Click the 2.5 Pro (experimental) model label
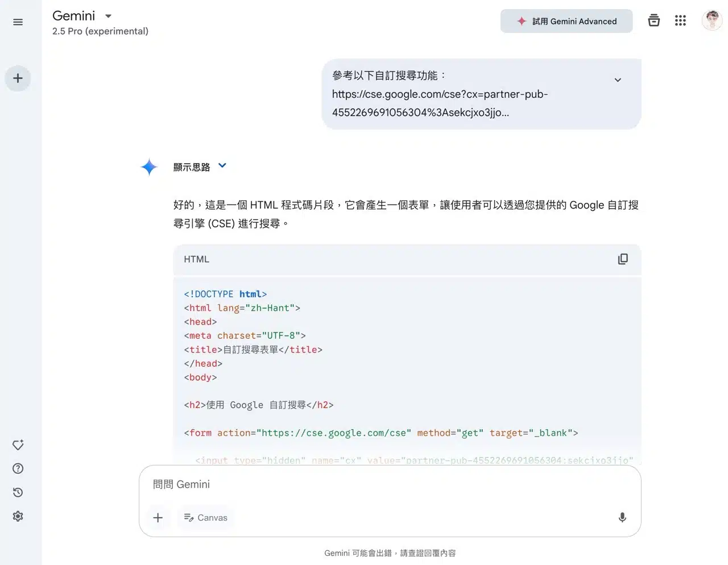Image resolution: width=728 pixels, height=565 pixels. tap(100, 31)
